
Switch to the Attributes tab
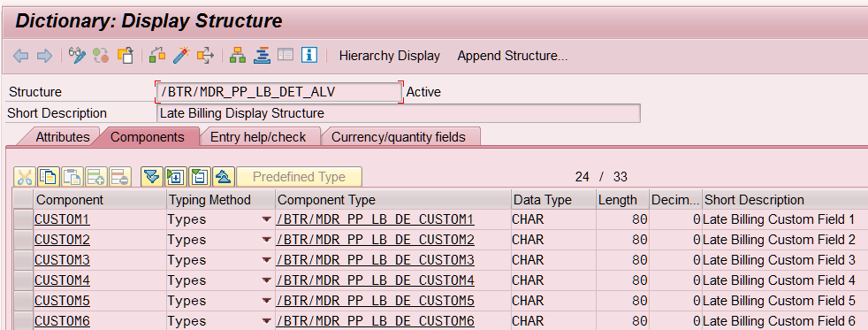(63, 137)
